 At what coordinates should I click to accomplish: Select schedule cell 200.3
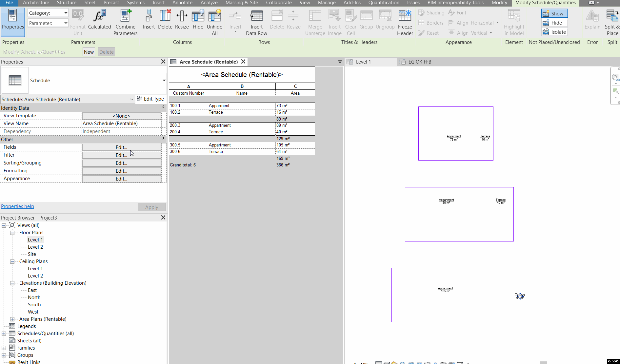click(189, 125)
